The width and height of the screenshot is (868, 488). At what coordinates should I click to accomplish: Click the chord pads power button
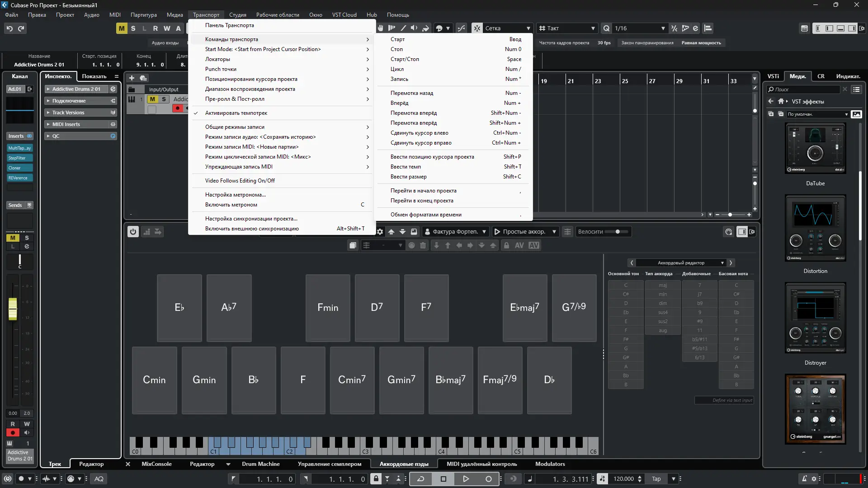click(133, 232)
